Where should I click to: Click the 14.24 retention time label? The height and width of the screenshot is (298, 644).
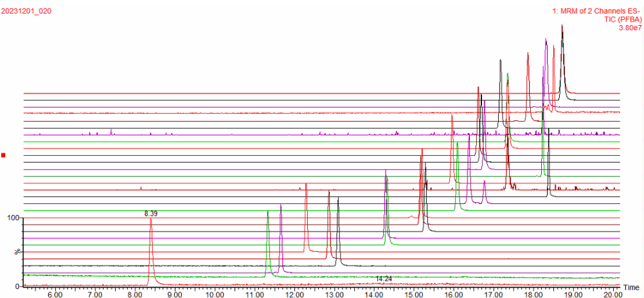coord(384,279)
